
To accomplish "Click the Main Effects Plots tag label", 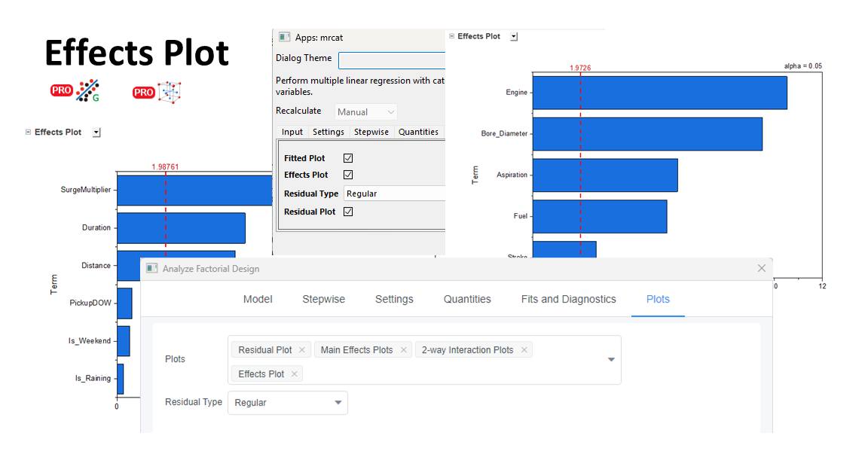I will point(356,350).
